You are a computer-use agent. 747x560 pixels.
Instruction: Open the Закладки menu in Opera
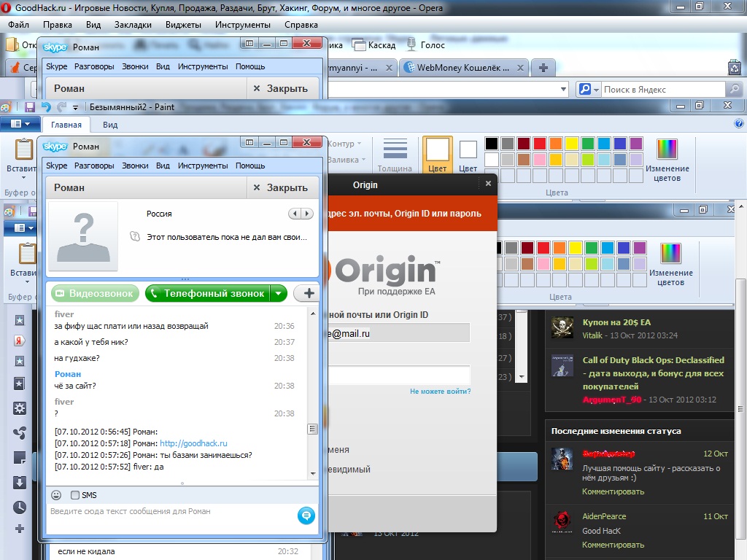(133, 25)
